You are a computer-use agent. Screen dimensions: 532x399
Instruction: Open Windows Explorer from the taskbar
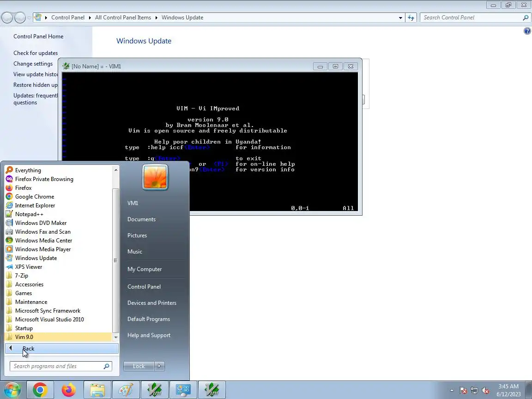tap(97, 390)
